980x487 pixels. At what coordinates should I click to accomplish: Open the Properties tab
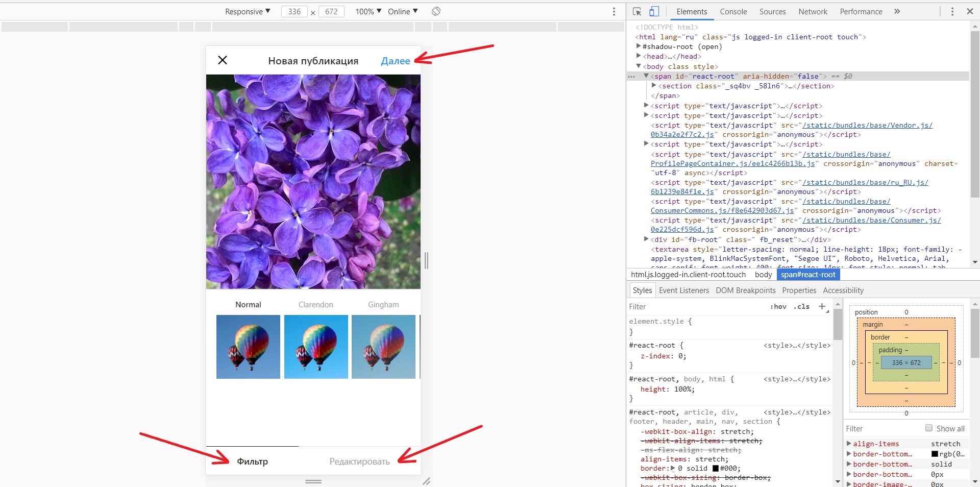799,290
